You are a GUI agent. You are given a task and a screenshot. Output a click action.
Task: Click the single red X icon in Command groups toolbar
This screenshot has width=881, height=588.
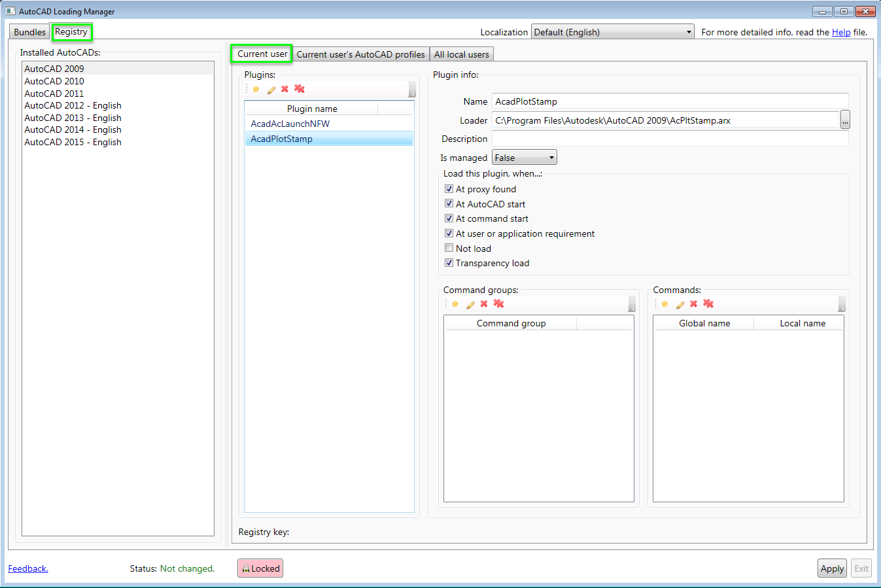coord(484,303)
